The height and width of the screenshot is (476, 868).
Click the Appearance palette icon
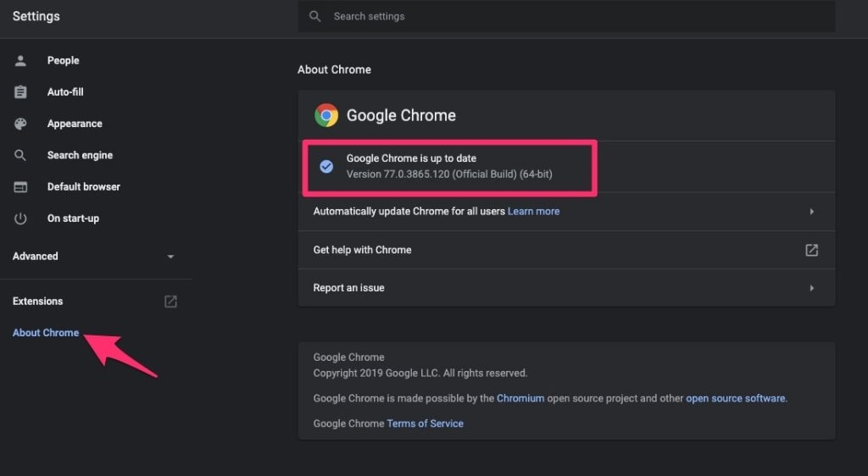point(20,124)
